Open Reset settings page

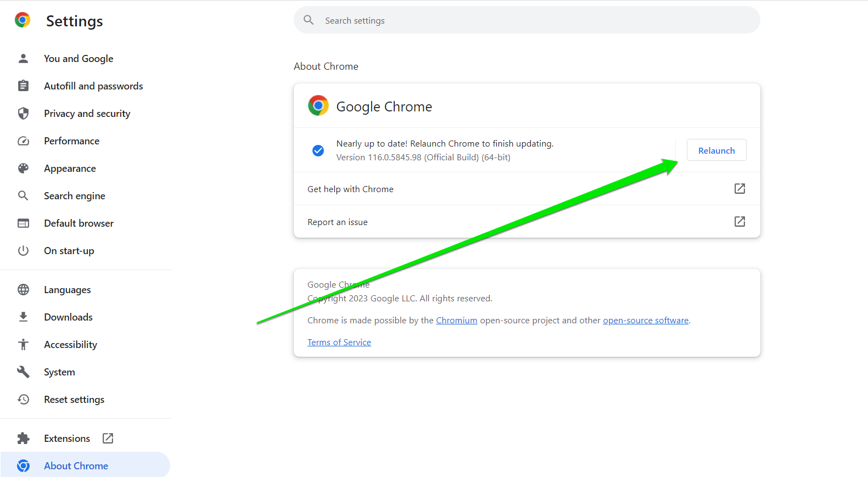click(x=74, y=400)
